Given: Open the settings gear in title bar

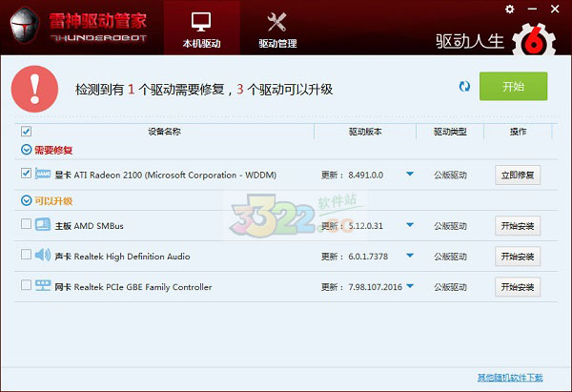Looking at the screenshot, I should pyautogui.click(x=510, y=10).
